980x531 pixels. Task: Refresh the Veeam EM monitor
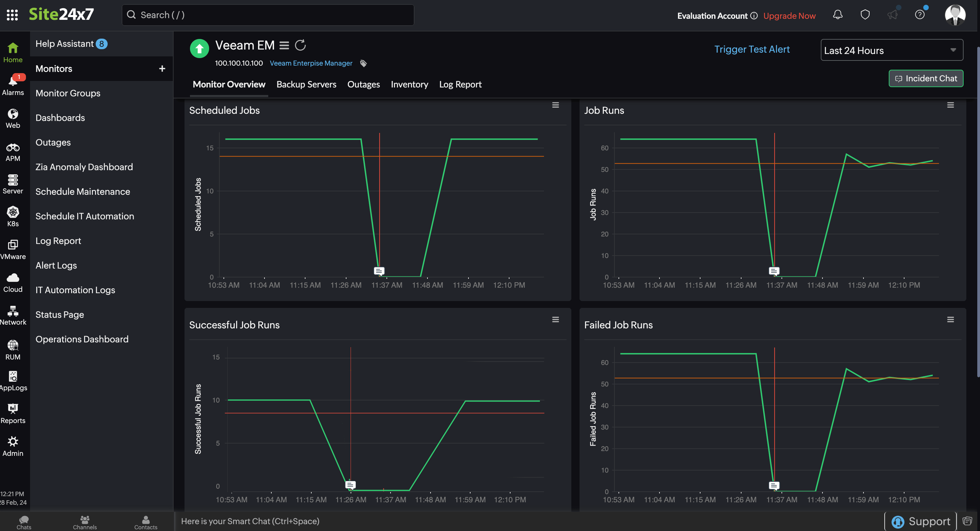point(301,45)
